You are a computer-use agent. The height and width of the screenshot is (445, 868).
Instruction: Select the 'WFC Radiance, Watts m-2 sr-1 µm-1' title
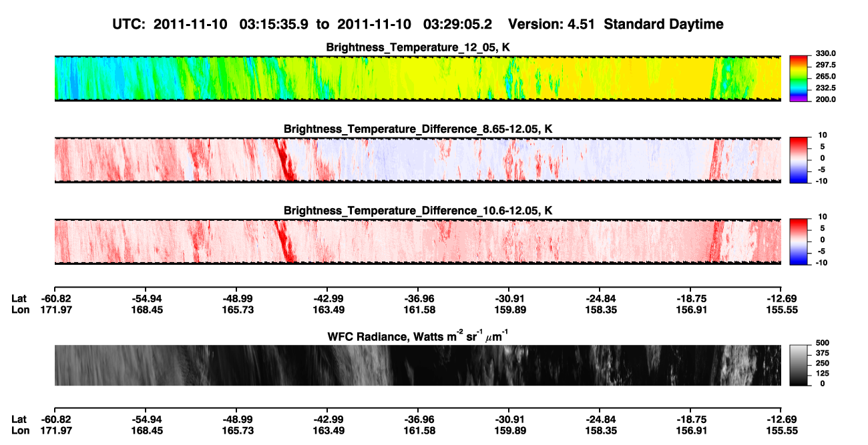coord(418,336)
